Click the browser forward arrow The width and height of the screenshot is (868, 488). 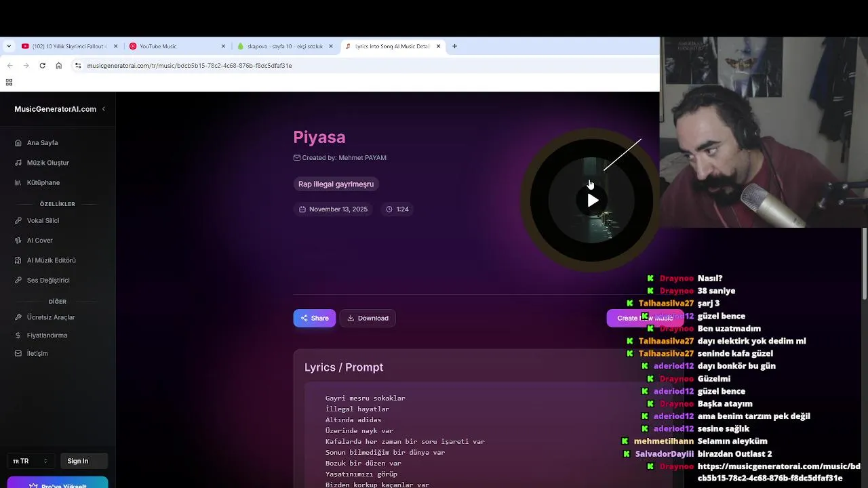26,66
